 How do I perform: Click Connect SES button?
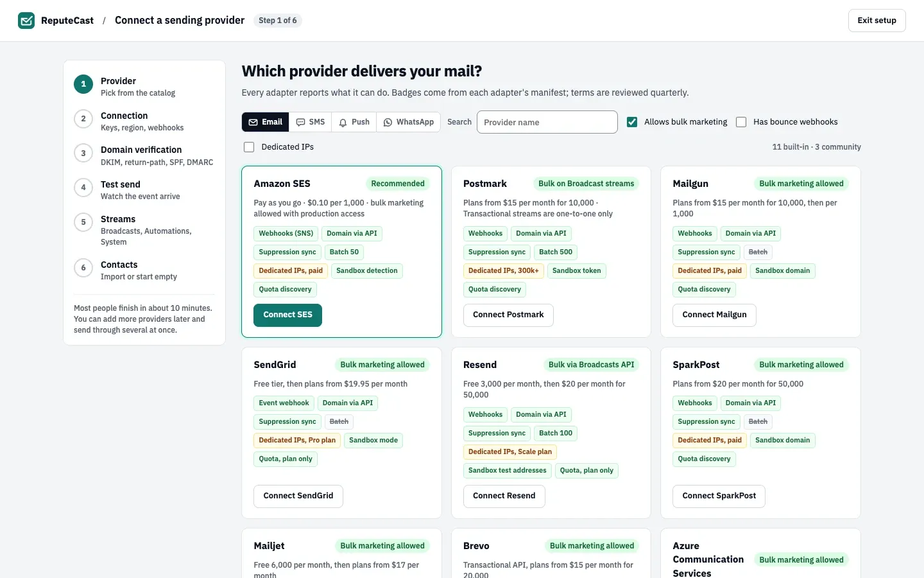pos(287,315)
